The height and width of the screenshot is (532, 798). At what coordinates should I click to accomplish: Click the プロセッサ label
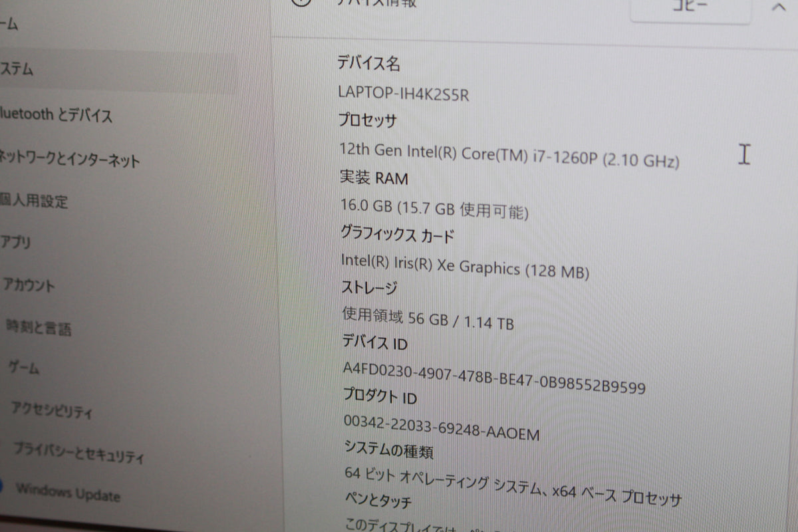368,121
